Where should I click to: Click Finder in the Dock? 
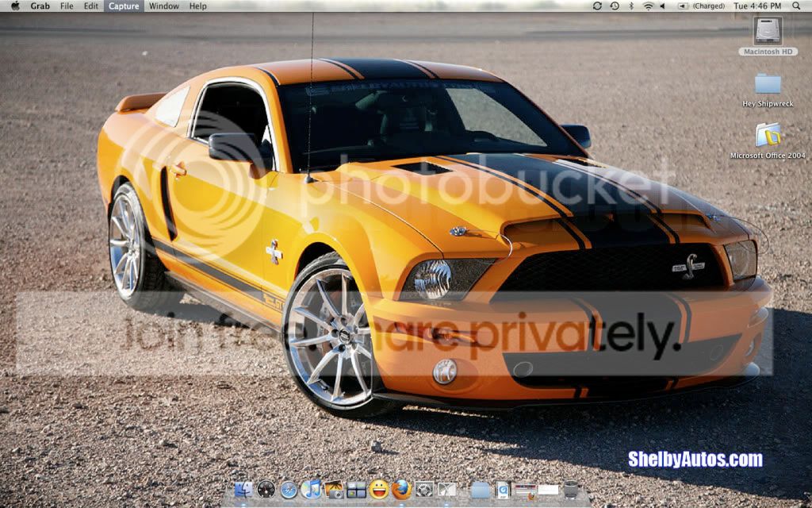tap(244, 489)
